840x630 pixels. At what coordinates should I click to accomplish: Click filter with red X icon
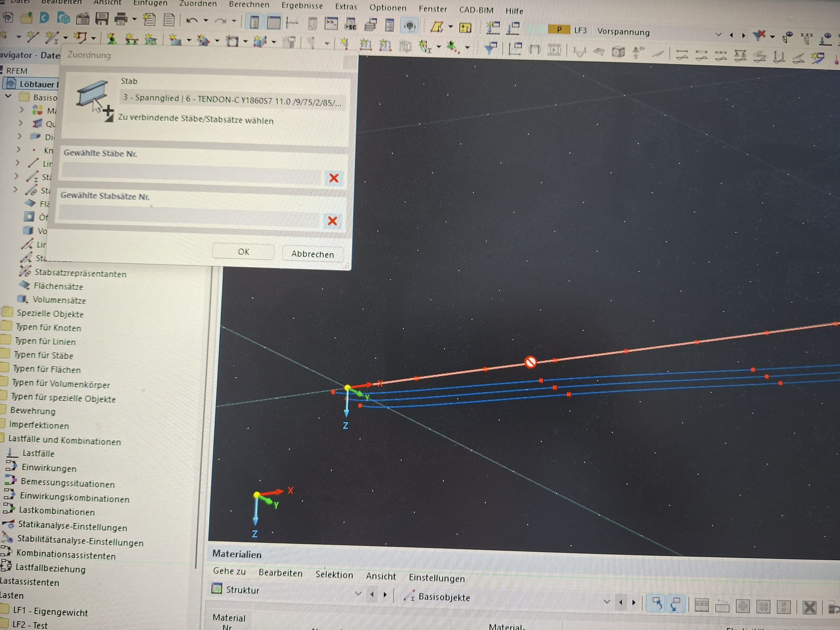pyautogui.click(x=759, y=36)
